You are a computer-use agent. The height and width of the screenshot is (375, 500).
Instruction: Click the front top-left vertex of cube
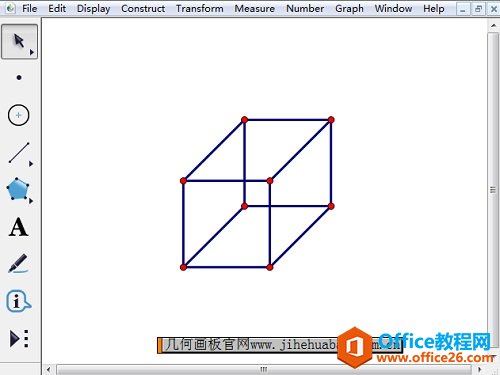pos(183,181)
